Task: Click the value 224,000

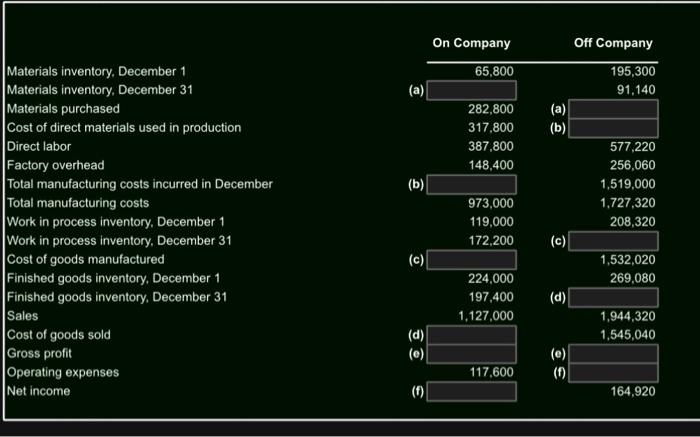Action: pos(491,279)
